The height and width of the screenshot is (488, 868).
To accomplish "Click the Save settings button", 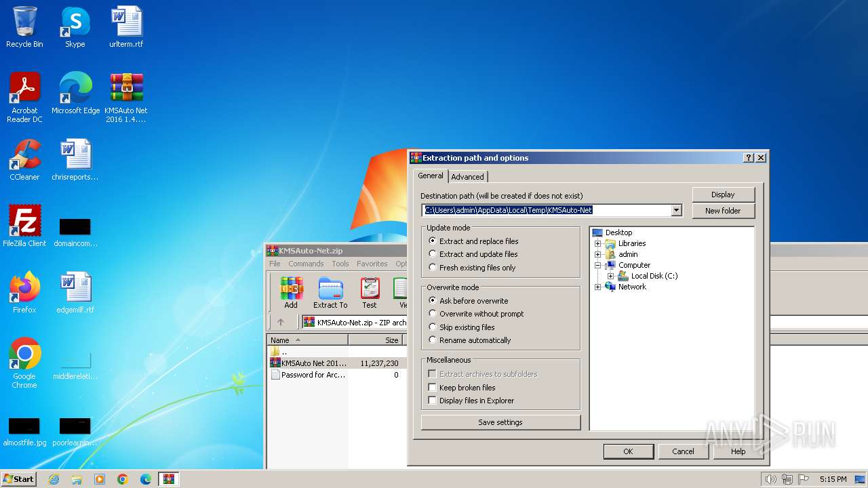I will tap(500, 422).
